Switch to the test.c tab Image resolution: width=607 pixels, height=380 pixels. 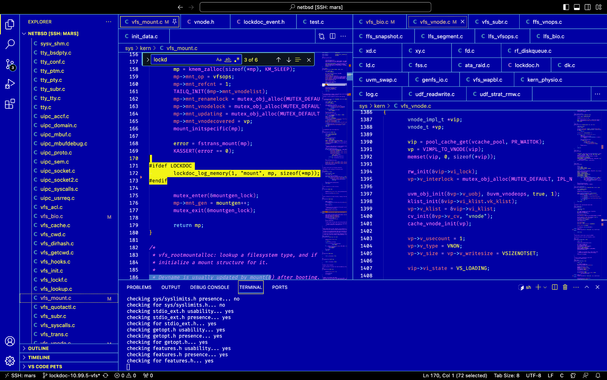pos(317,22)
